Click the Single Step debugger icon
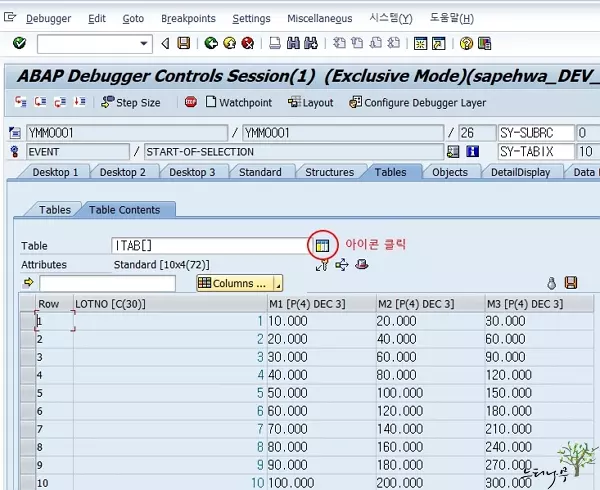The width and height of the screenshot is (600, 490). pyautogui.click(x=20, y=102)
